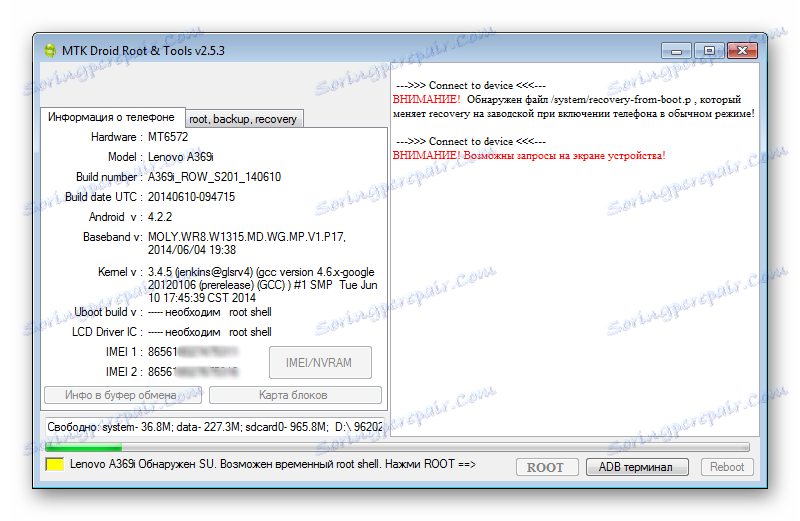Click the yellow status color indicator
This screenshot has width=800, height=521.
pos(54,464)
